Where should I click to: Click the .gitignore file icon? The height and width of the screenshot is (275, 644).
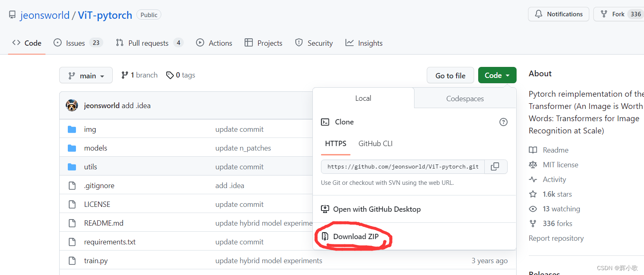[x=72, y=186]
